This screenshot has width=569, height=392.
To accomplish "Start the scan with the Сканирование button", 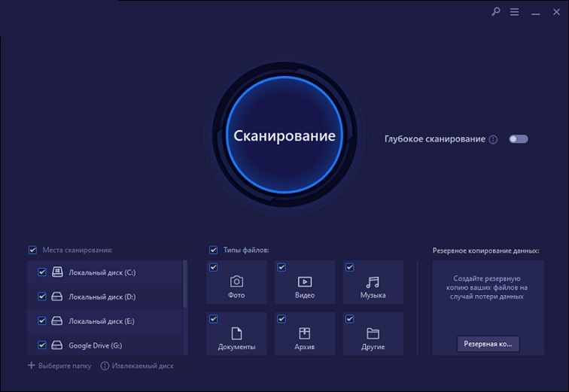I will pos(284,135).
